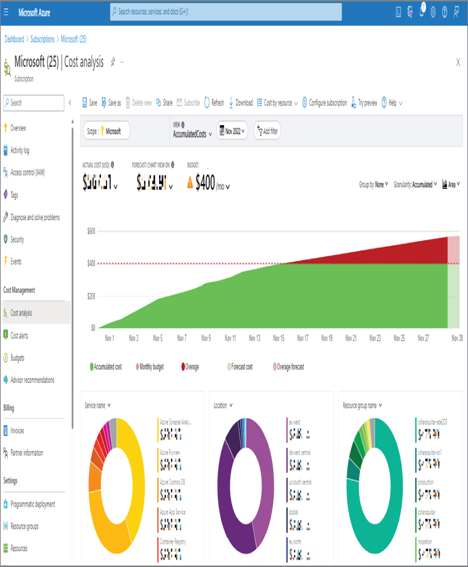
Task: Open Invoices under Billing
Action: [x=17, y=431]
